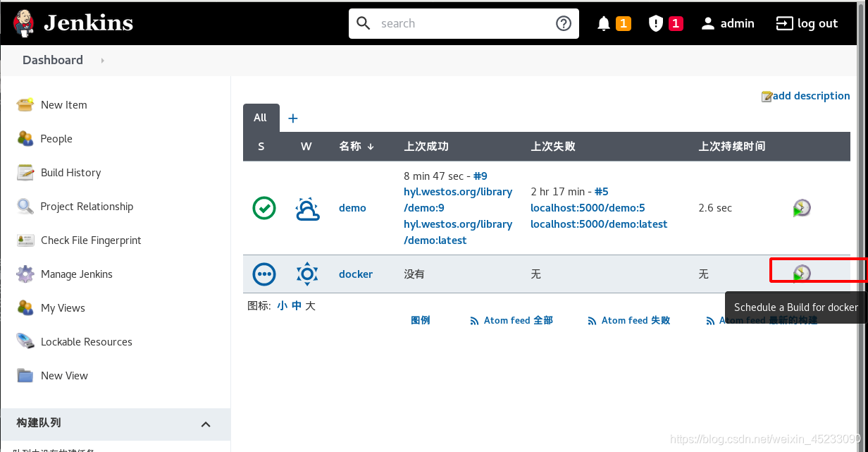Screen dimensions: 868x452
Task: Expand the Dashboard breadcrumb arrow
Action: click(x=102, y=61)
